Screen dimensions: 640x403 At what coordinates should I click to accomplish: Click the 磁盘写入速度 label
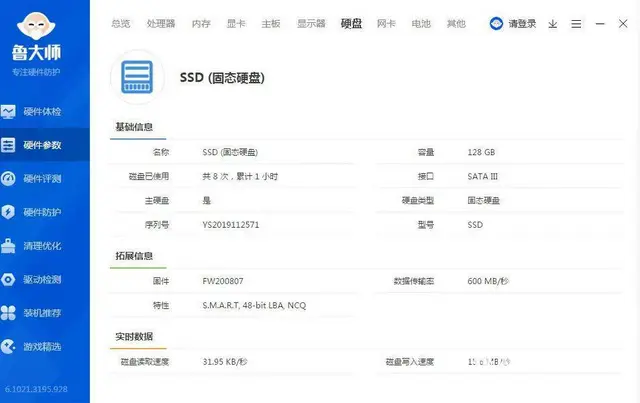[410, 362]
